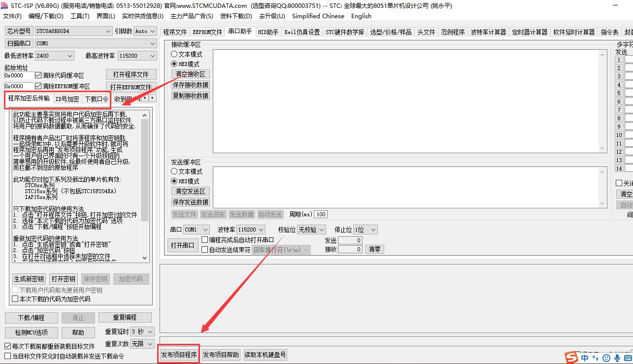Open the soft keyboard icon in the Sogou bar

628,358
